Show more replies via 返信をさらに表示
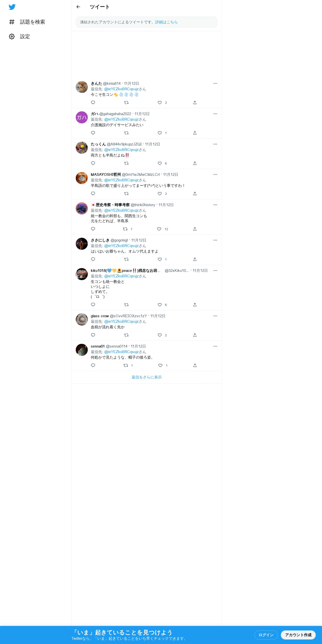Viewport: 322px width, 644px height. pyautogui.click(x=147, y=377)
